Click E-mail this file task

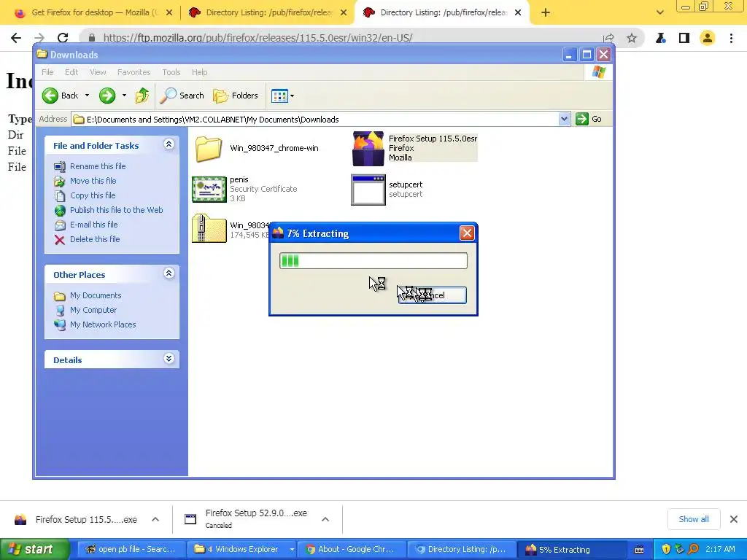[x=94, y=225]
